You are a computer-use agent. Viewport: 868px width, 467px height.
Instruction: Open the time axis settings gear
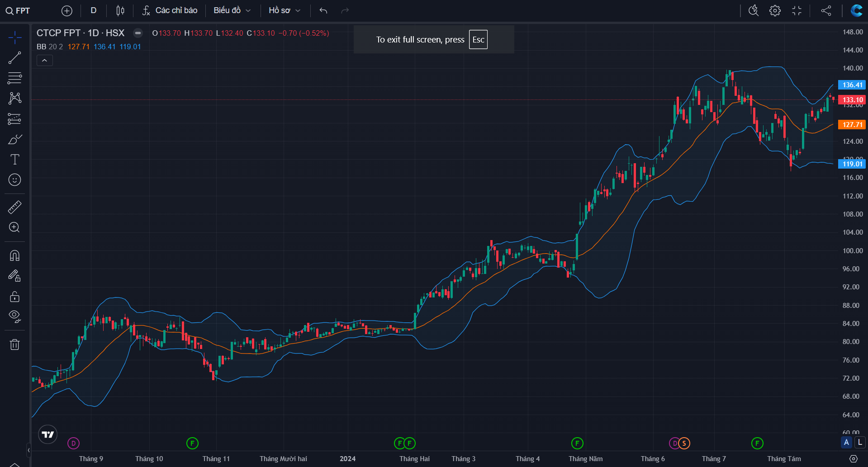(854, 459)
